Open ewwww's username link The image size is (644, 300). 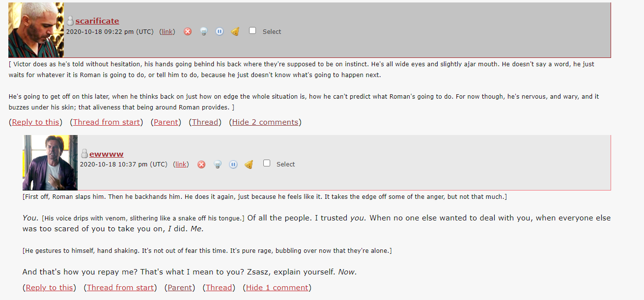coord(106,154)
